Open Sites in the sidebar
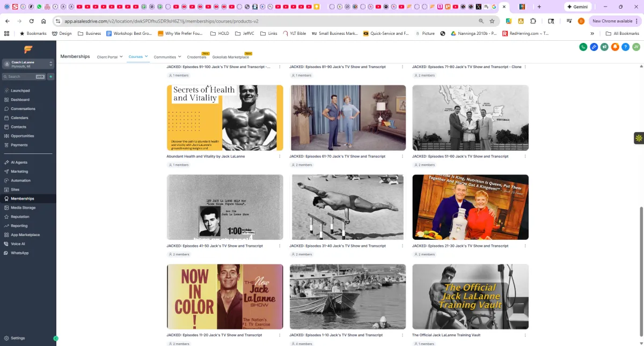This screenshot has width=644, height=346. tap(15, 189)
